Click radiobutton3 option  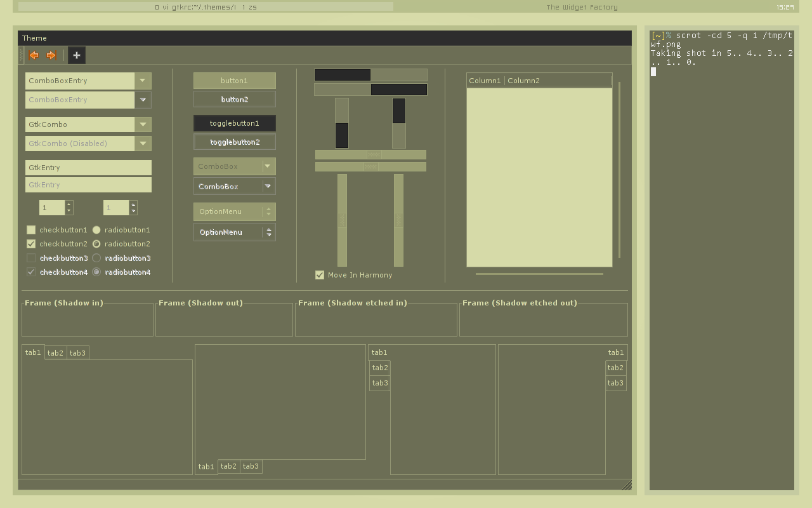(96, 258)
